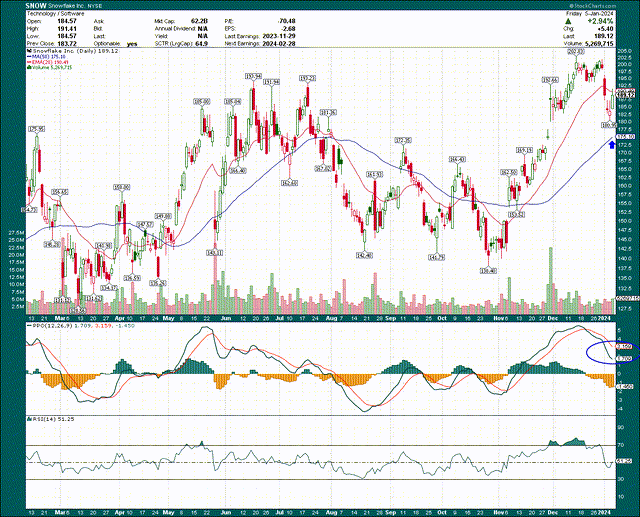Click the green up-triangle change icon
Image resolution: width=640 pixels, height=517 pixels.
click(x=569, y=21)
